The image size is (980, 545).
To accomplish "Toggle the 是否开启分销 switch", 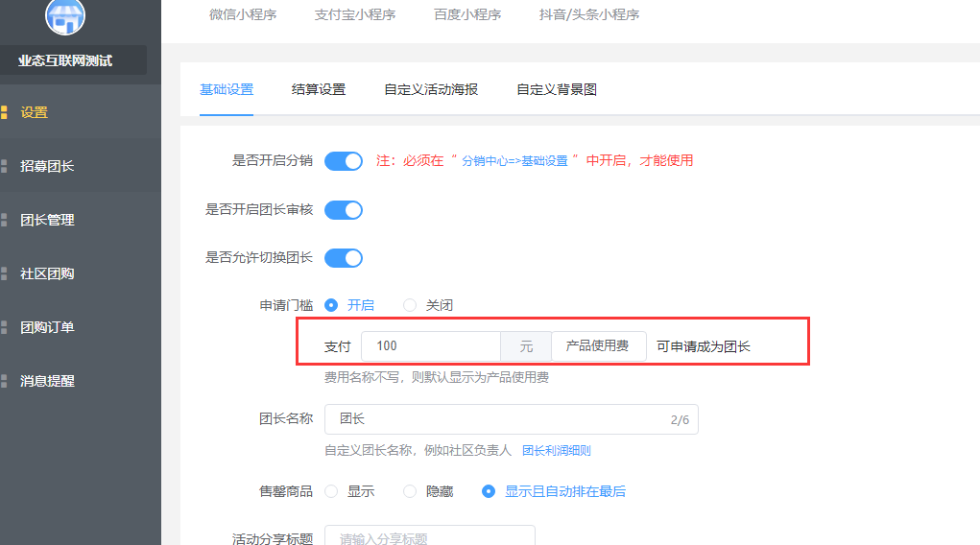I will [x=343, y=161].
